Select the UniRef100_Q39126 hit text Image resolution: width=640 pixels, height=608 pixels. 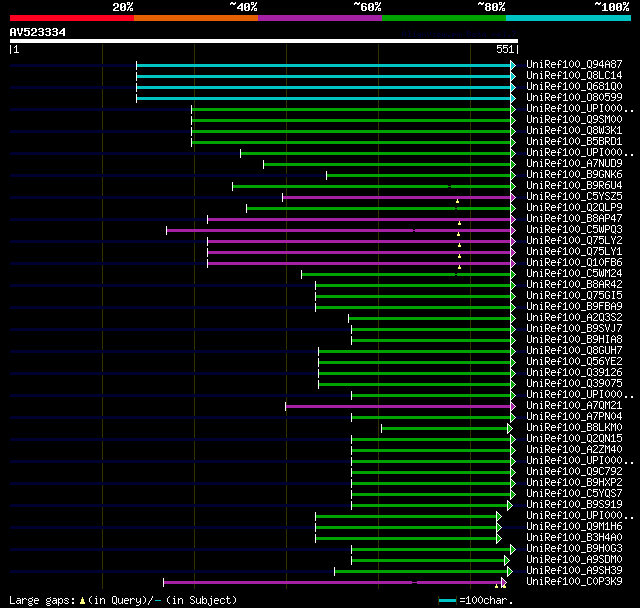coord(574,373)
